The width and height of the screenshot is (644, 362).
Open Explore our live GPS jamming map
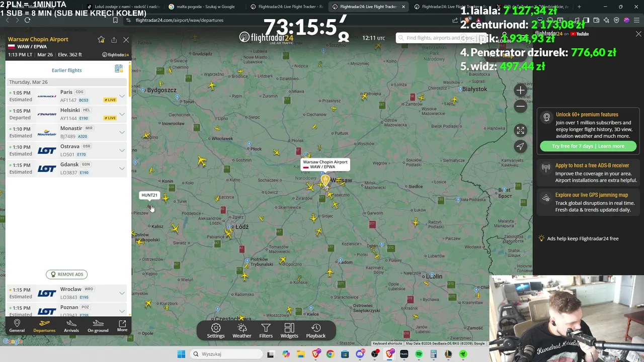588,202
